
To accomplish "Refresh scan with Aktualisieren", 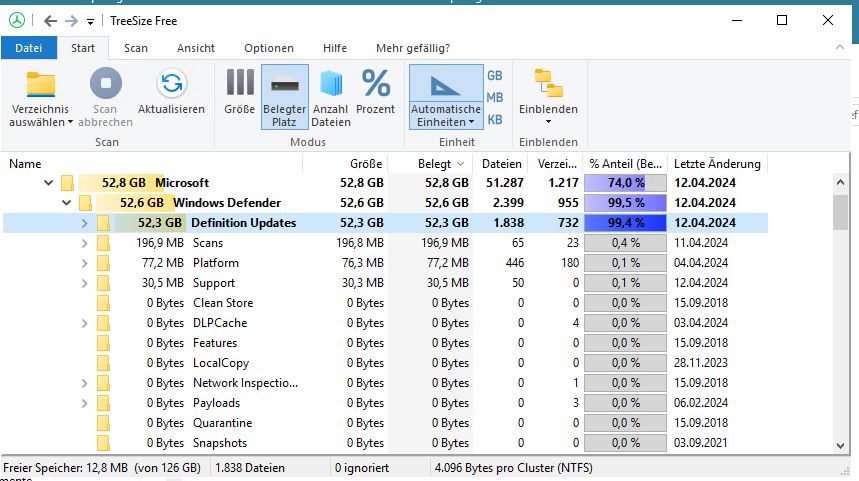I will [x=171, y=93].
